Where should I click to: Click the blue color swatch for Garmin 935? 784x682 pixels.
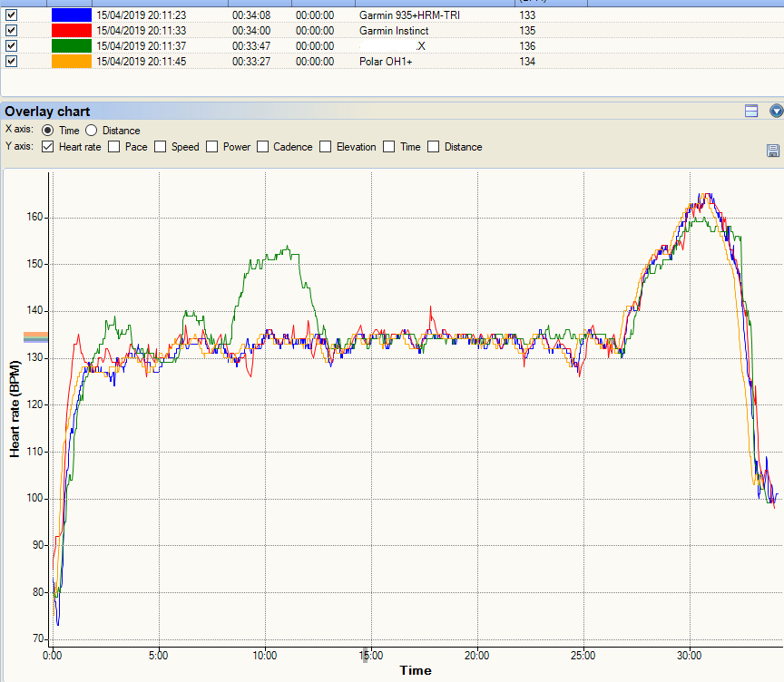tap(72, 15)
